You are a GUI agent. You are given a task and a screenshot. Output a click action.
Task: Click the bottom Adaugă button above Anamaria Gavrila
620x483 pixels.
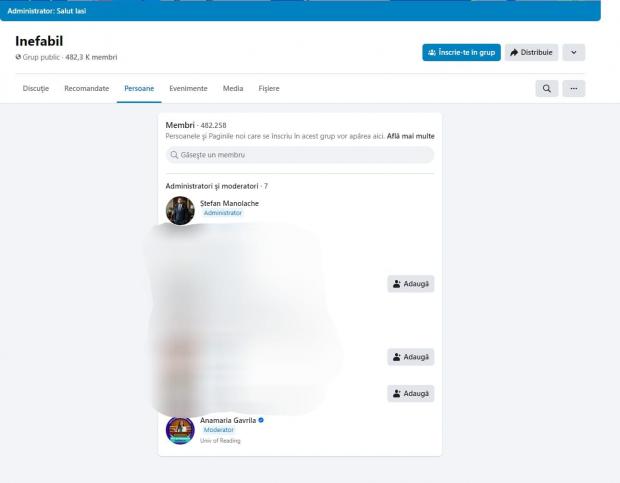(x=411, y=394)
